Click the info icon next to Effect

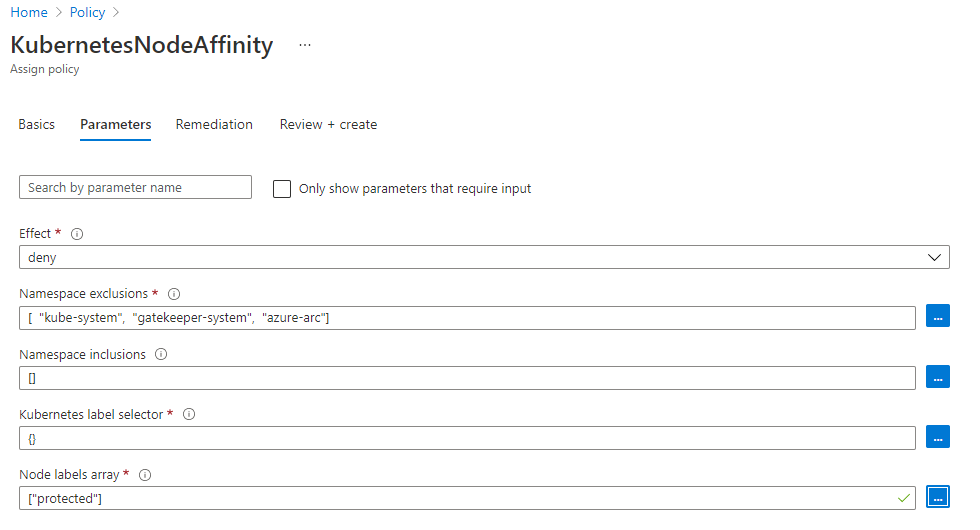click(77, 234)
